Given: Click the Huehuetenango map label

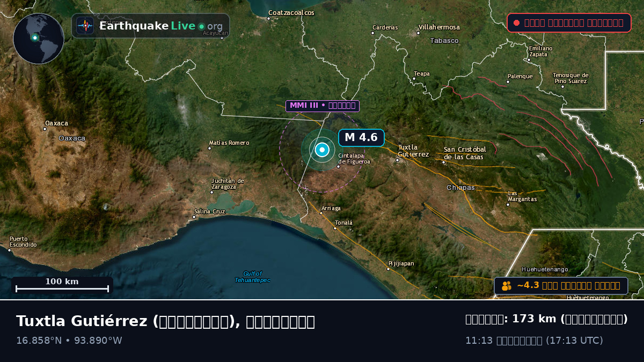Looking at the screenshot, I should [x=545, y=269].
